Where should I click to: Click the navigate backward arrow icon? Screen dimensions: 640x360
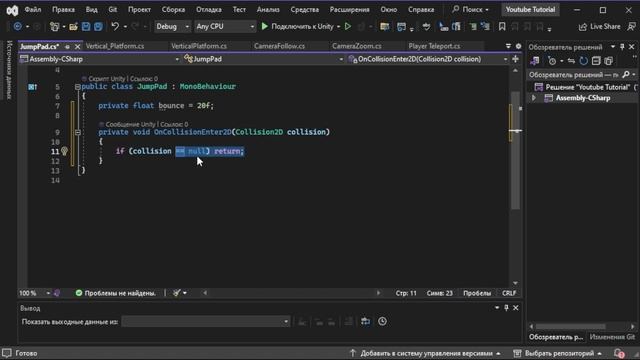click(x=18, y=27)
